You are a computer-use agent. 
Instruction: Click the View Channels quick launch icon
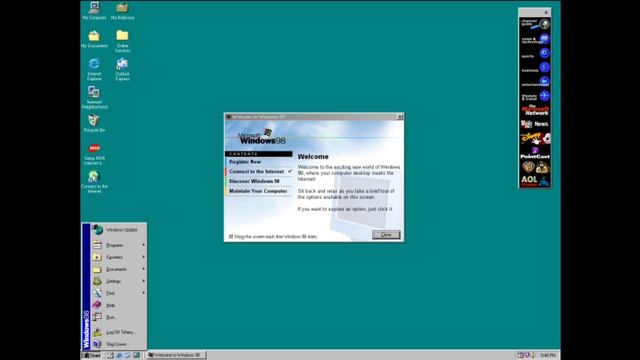137,355
